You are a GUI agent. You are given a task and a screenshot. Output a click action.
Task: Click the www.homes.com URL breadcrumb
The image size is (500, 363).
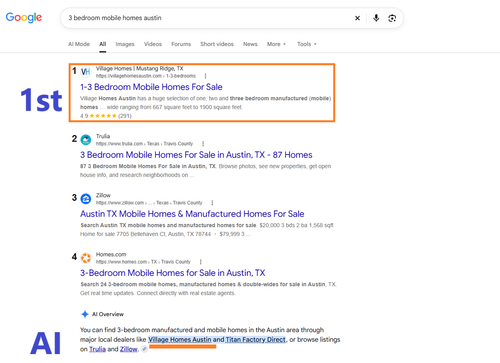(143, 262)
